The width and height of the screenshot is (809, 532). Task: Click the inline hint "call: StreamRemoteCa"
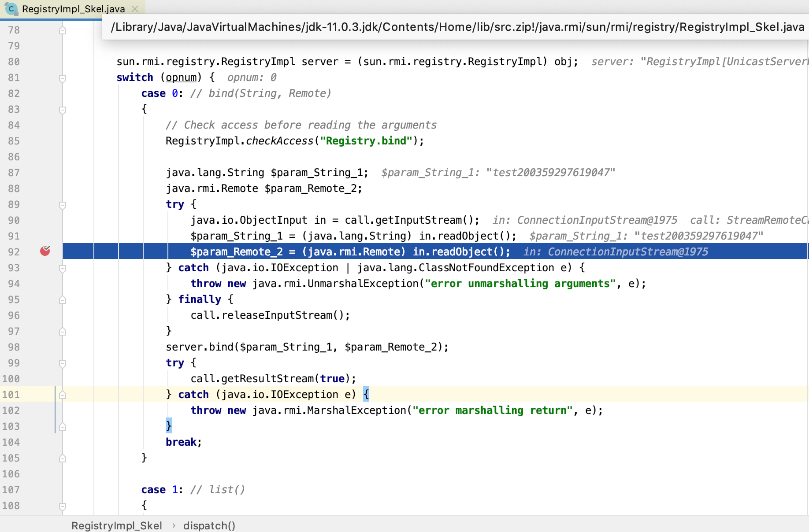coord(749,220)
